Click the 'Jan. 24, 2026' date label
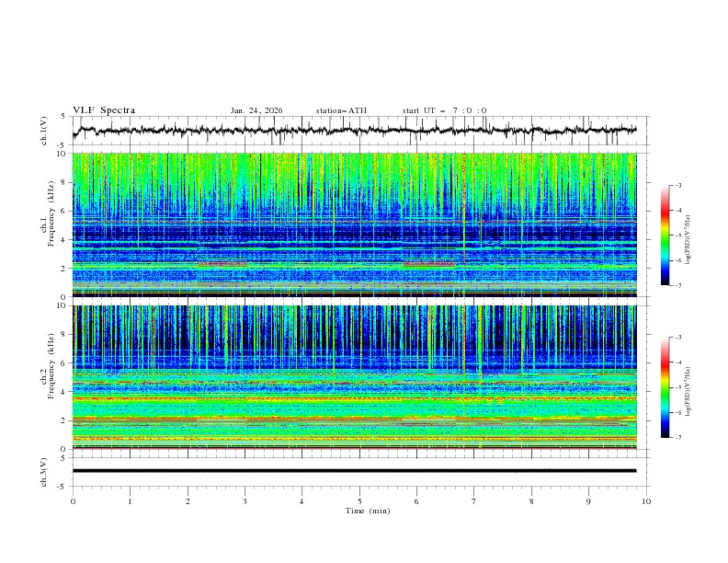The image size is (728, 563). 256,110
